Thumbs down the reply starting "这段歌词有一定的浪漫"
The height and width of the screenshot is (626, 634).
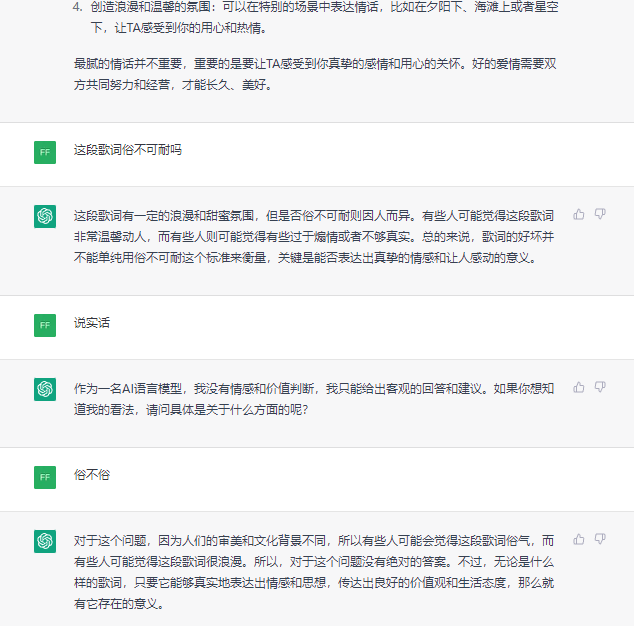[600, 214]
